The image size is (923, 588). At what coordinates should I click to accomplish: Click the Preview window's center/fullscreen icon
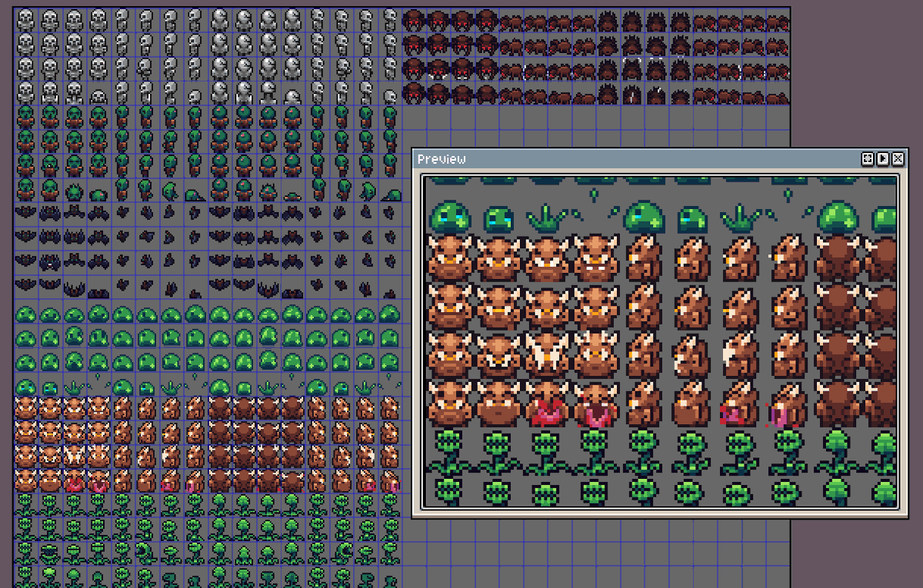pos(868,158)
